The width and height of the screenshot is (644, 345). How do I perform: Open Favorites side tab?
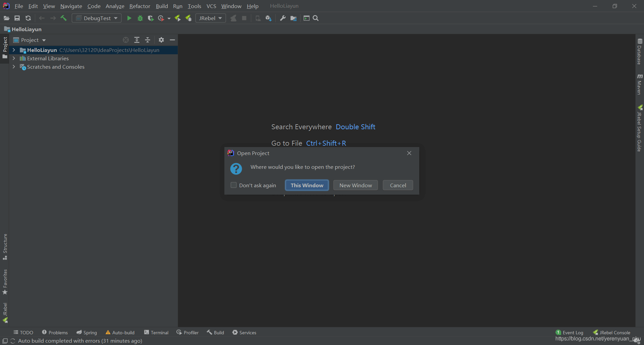[x=5, y=282]
